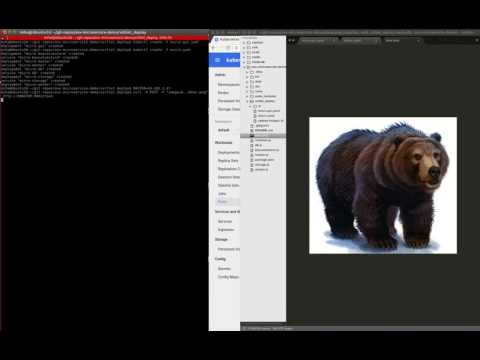
Task: Open the Kubernetes dashboard hamburger menu
Action: (x=218, y=60)
